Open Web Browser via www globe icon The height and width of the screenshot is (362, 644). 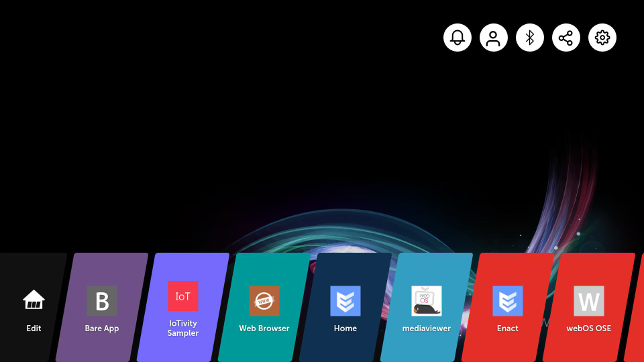264,301
